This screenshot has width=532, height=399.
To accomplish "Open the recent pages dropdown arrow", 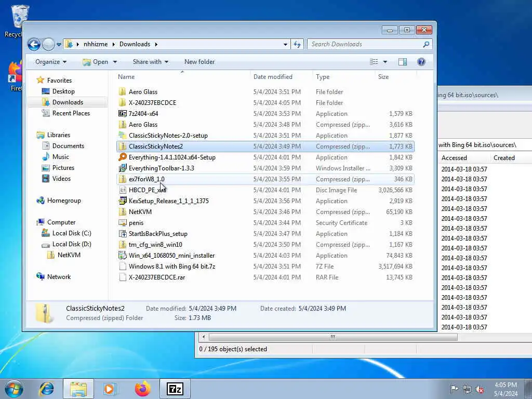I will click(x=59, y=45).
